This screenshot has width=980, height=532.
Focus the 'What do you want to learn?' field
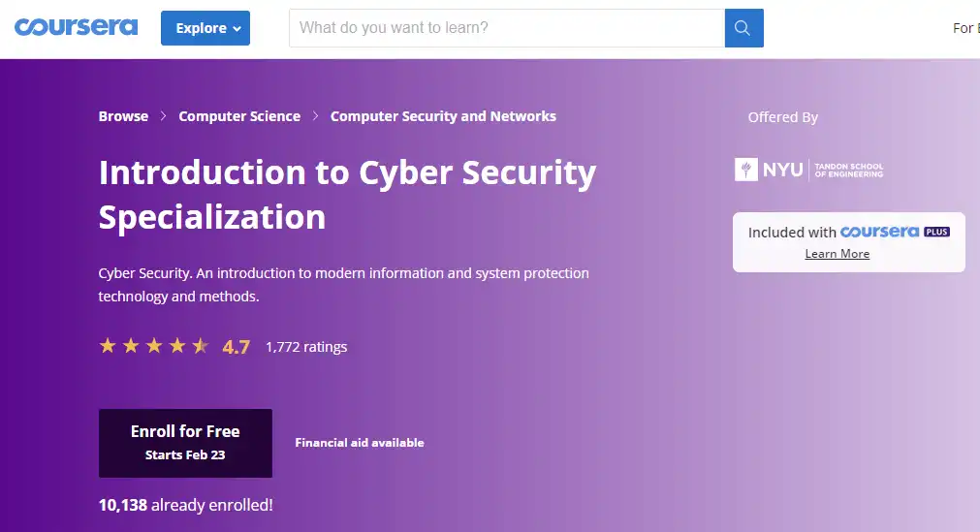[506, 28]
